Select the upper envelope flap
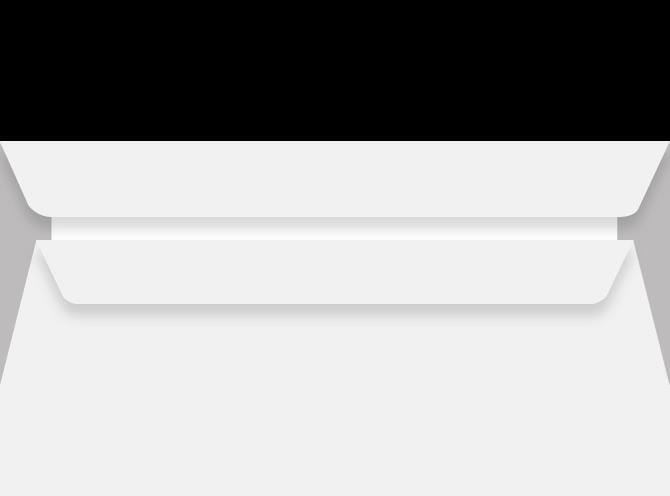670x496 pixels. coord(335,179)
